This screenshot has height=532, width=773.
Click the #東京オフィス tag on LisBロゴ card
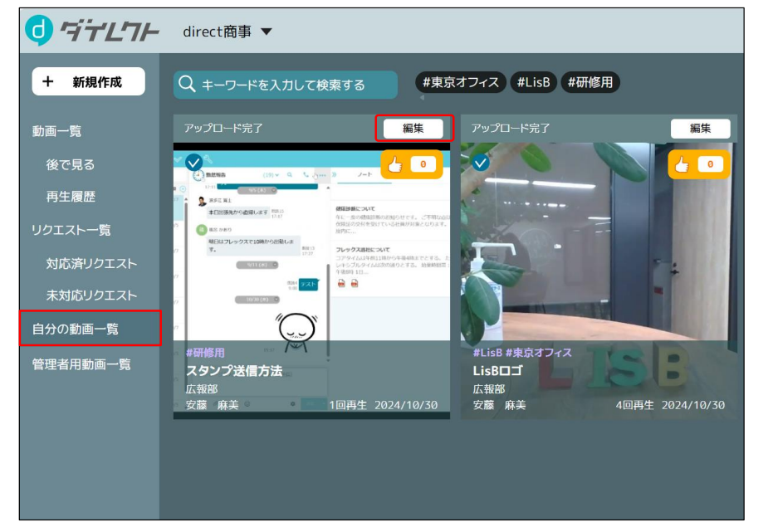pos(539,353)
